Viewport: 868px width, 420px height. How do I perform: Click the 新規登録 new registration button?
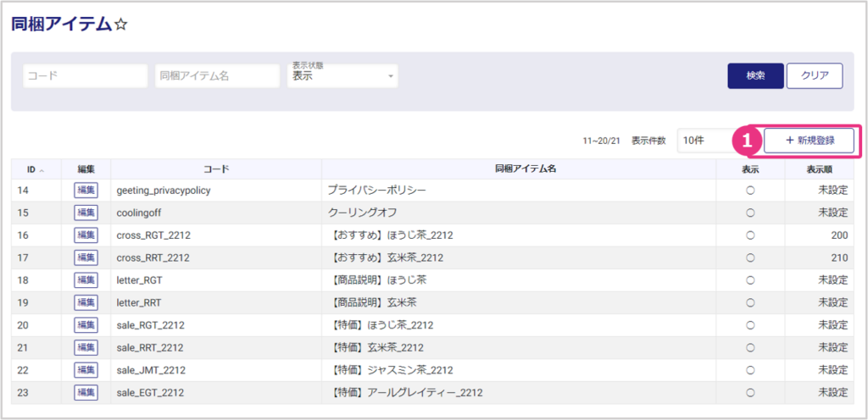(808, 141)
